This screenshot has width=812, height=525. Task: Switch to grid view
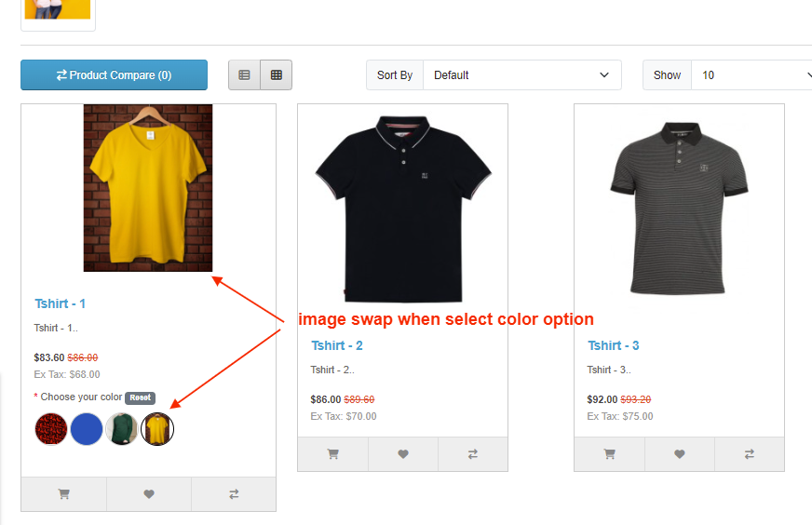(277, 75)
